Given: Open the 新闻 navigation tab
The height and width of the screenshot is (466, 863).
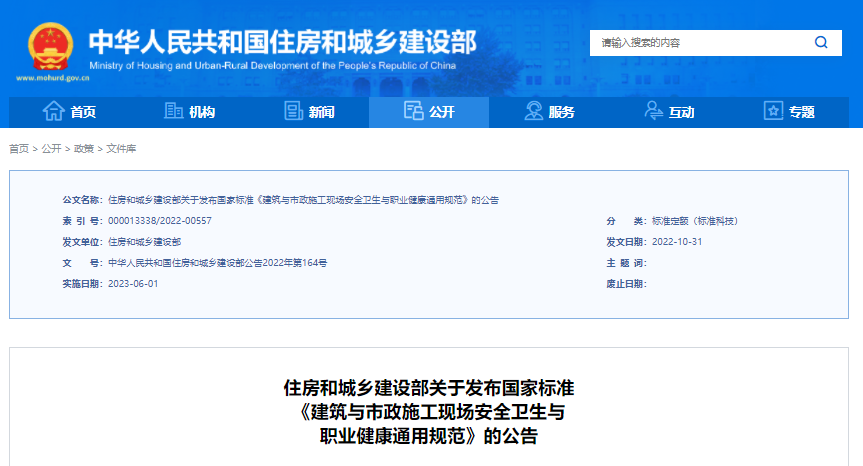Looking at the screenshot, I should [309, 112].
